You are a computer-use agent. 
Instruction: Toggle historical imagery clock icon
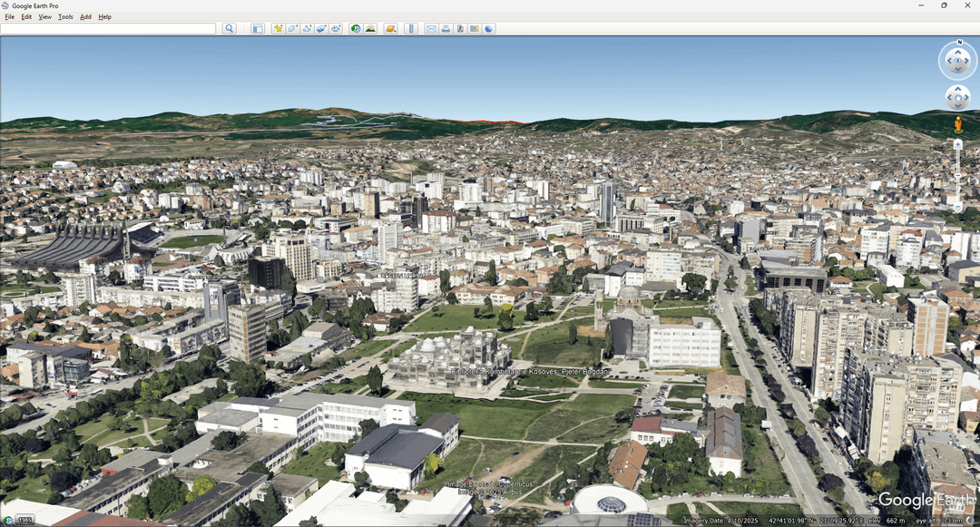[x=356, y=29]
